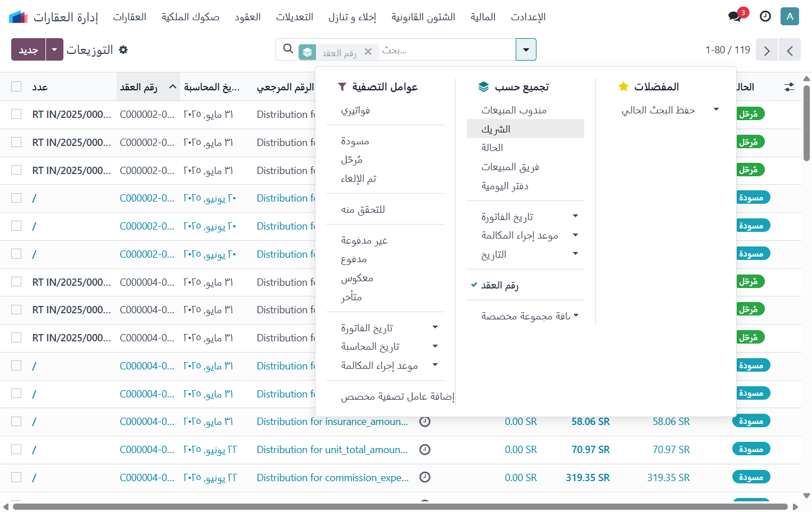Check the insurance_amount row checkbox

tap(16, 421)
